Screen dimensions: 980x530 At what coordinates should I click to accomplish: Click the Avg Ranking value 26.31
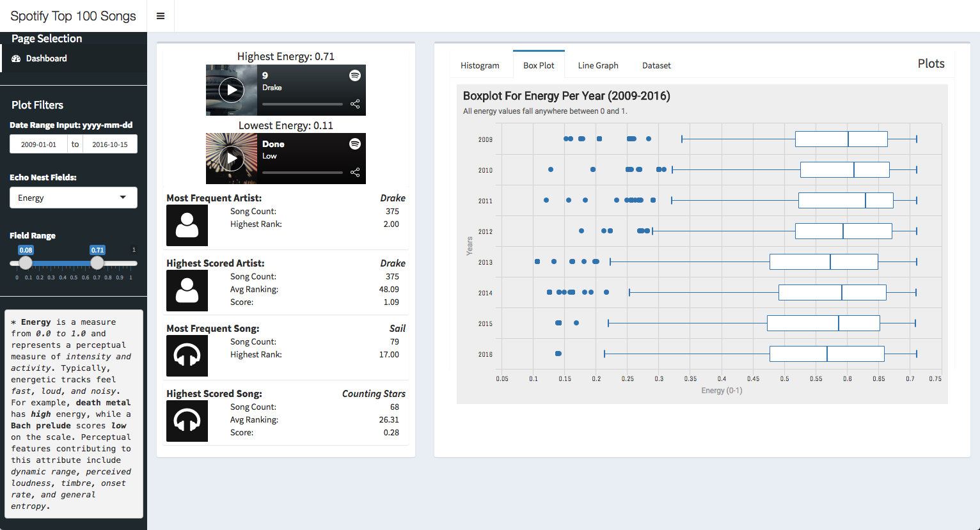point(389,420)
